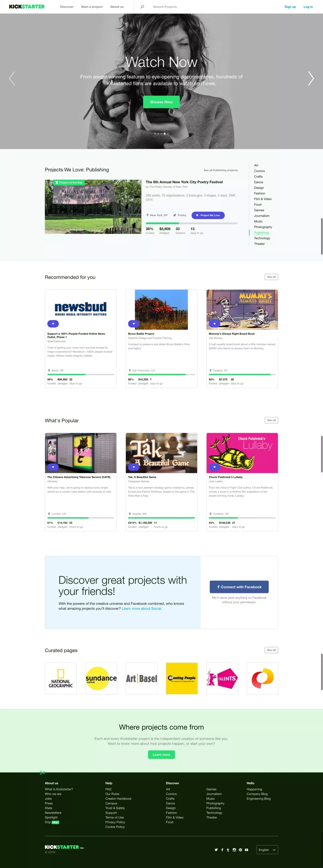323x868 pixels.
Task: Open Trust & Safety footer link
Action: pyautogui.click(x=115, y=808)
